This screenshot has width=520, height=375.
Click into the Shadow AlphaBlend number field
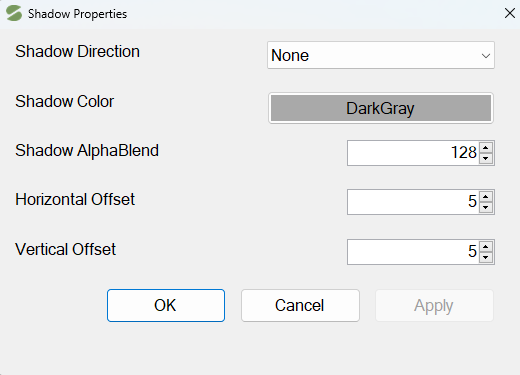(413, 153)
